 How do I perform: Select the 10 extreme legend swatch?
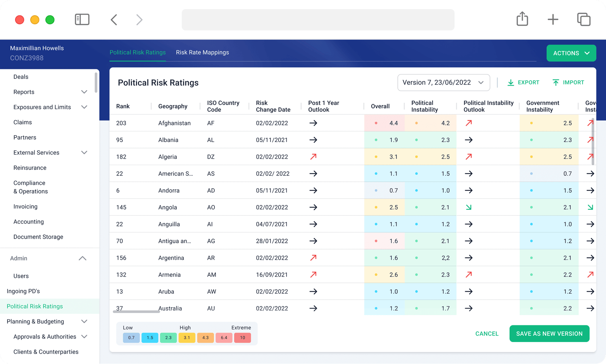pyautogui.click(x=242, y=337)
